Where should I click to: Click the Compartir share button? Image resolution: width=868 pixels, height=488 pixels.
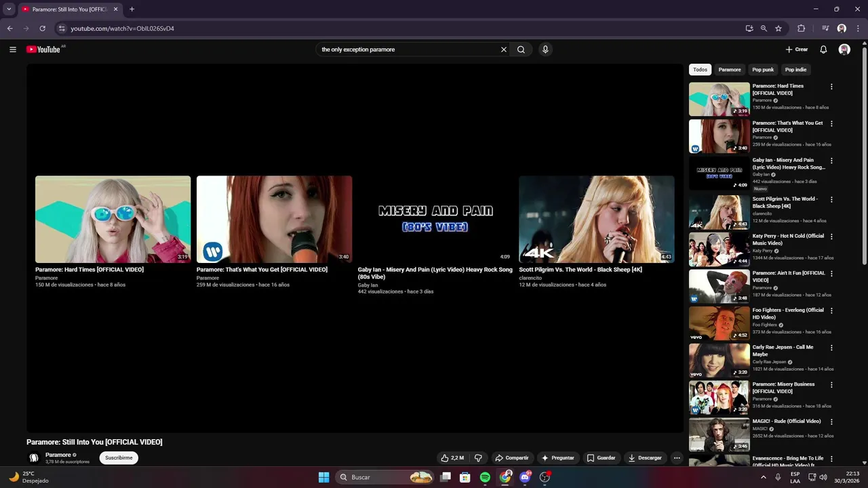coord(511,458)
